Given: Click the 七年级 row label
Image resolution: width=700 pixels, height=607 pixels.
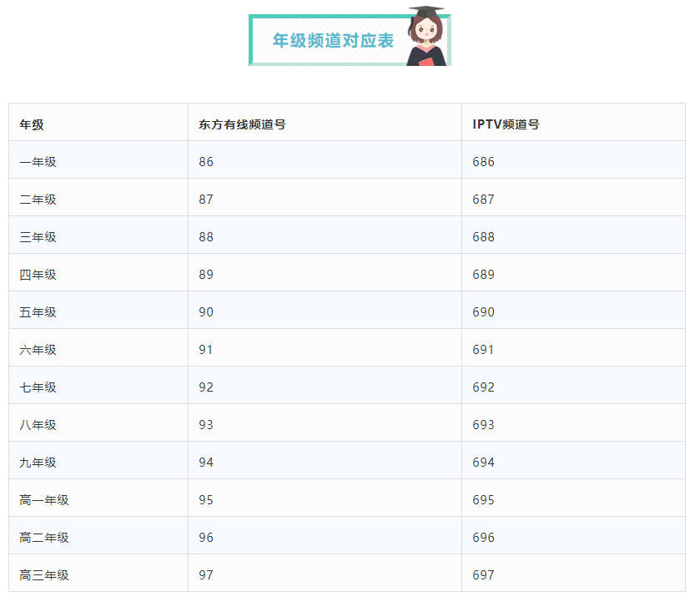Looking at the screenshot, I should pyautogui.click(x=38, y=387).
